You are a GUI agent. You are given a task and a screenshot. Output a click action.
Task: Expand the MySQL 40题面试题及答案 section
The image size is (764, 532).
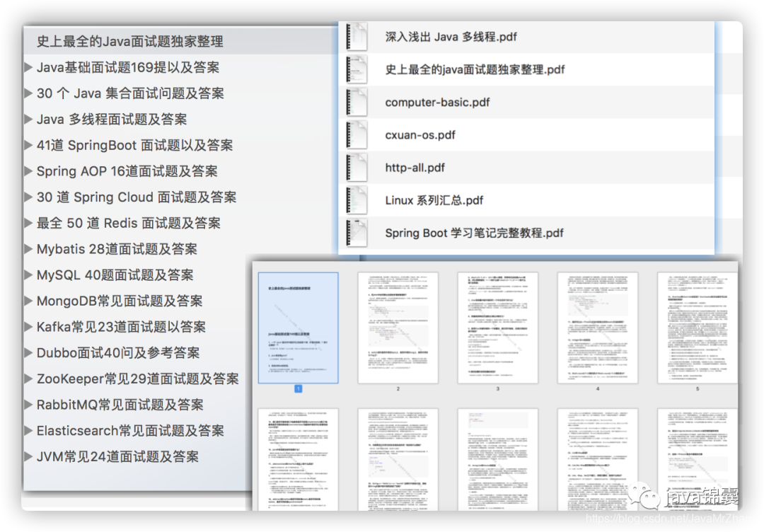point(29,275)
